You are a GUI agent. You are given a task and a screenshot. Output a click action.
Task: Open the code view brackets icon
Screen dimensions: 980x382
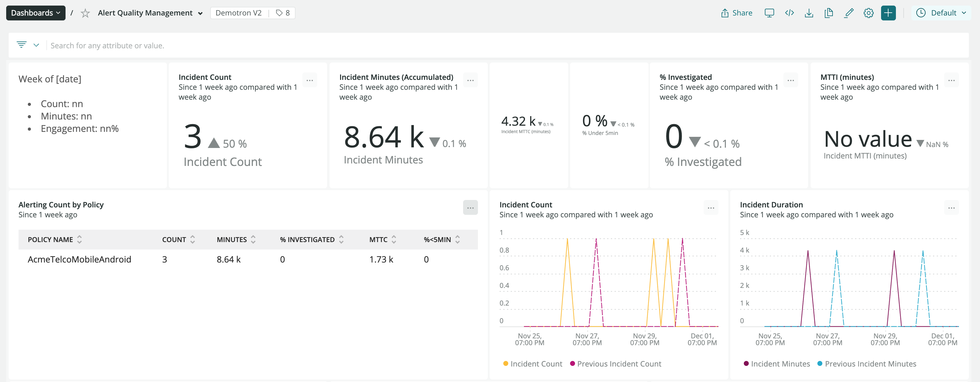tap(789, 13)
